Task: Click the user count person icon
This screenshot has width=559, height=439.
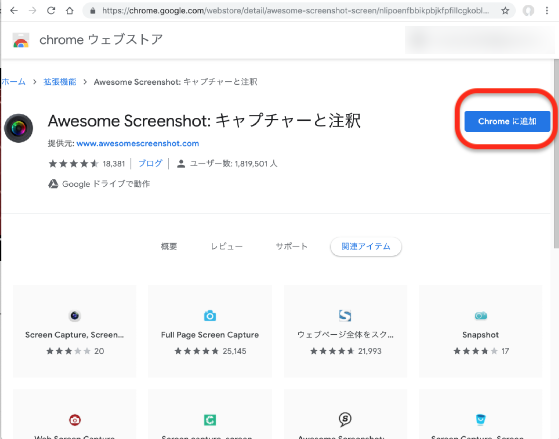Action: (x=181, y=164)
